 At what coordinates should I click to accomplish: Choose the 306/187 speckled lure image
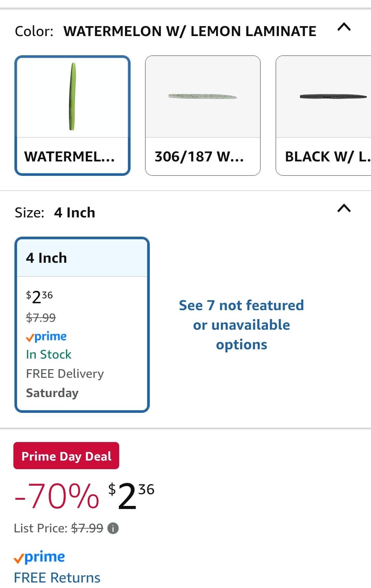203,97
